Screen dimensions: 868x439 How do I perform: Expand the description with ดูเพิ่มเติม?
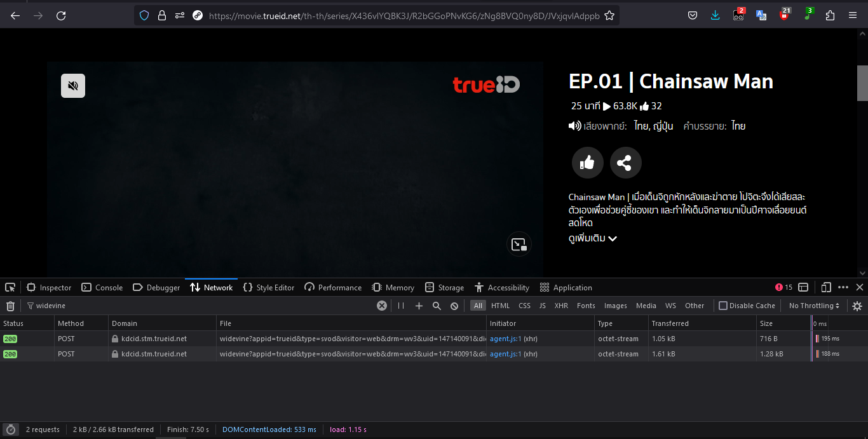click(593, 238)
